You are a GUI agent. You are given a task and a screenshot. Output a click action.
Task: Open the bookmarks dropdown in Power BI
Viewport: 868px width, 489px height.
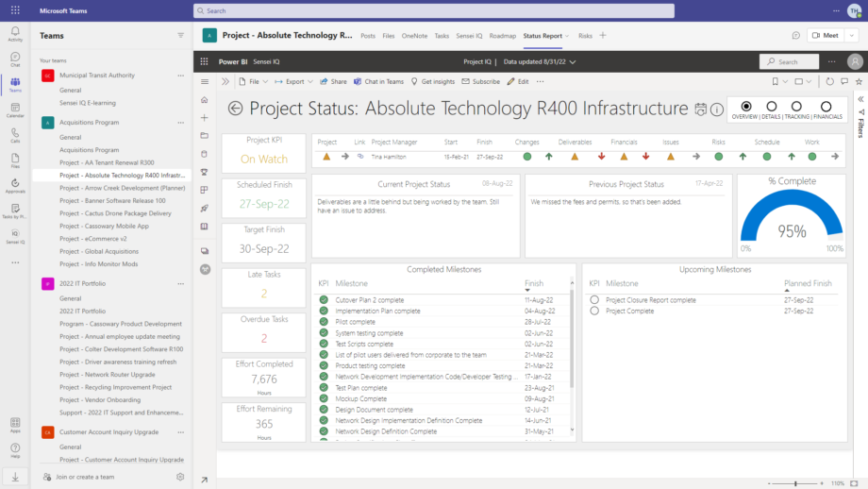[x=779, y=81]
